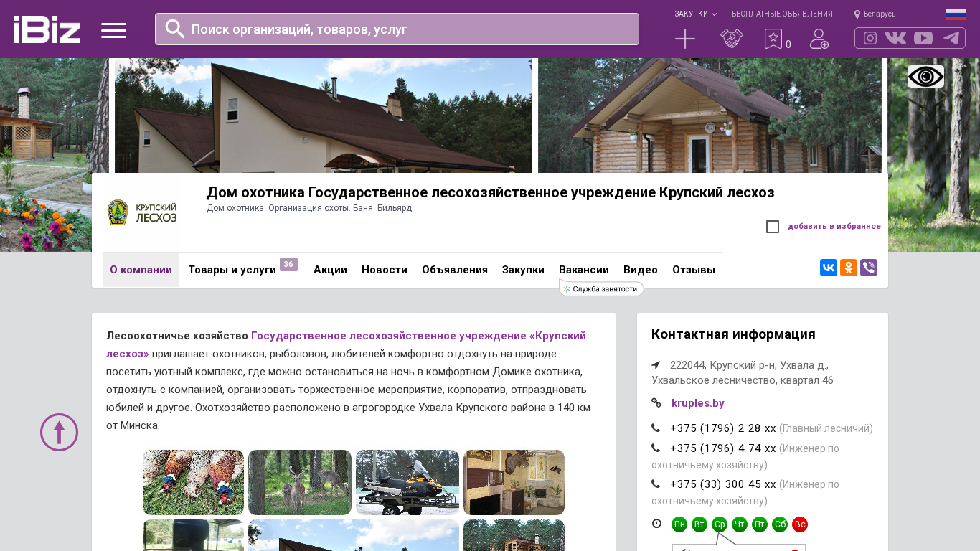This screenshot has height=551, width=980.
Task: Click the search magnifier icon
Action: coord(175,29)
